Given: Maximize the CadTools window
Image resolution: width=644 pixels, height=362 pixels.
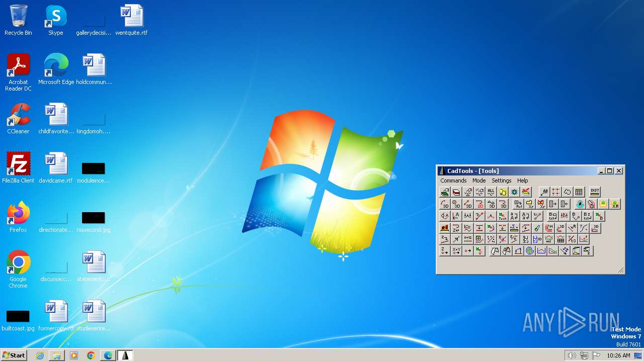Looking at the screenshot, I should (609, 171).
